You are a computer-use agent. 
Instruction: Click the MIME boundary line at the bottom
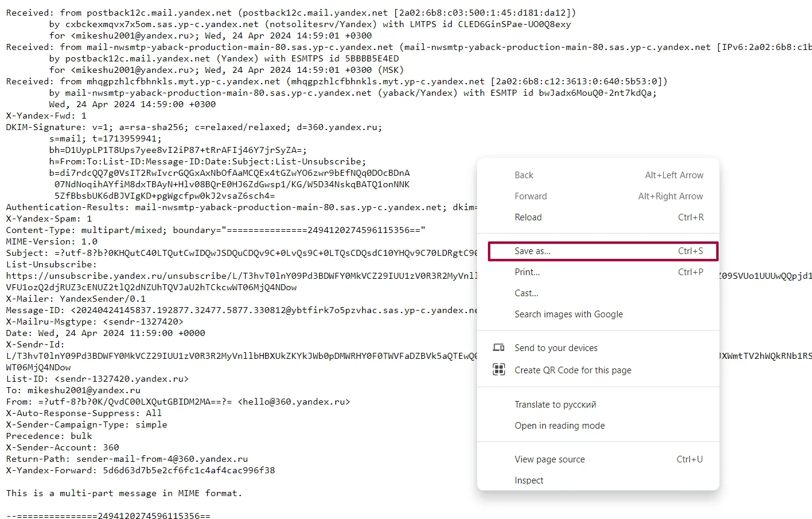(108, 516)
